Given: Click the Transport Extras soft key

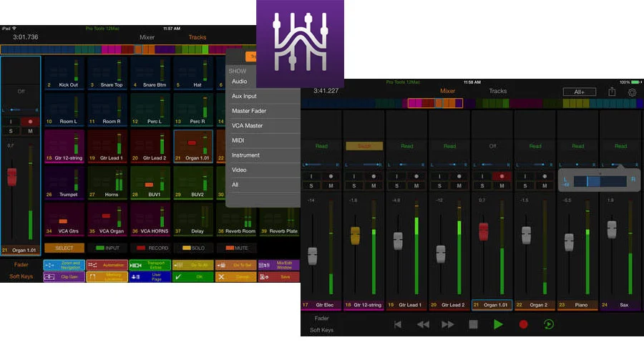Looking at the screenshot, I should coord(150,265).
